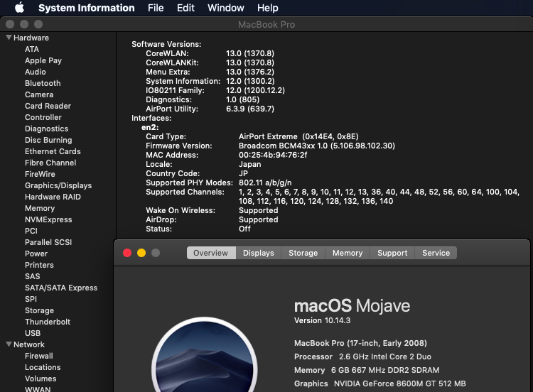Select Ethernet Cards in sidebar
Screen dimensions: 533x392
pos(53,151)
